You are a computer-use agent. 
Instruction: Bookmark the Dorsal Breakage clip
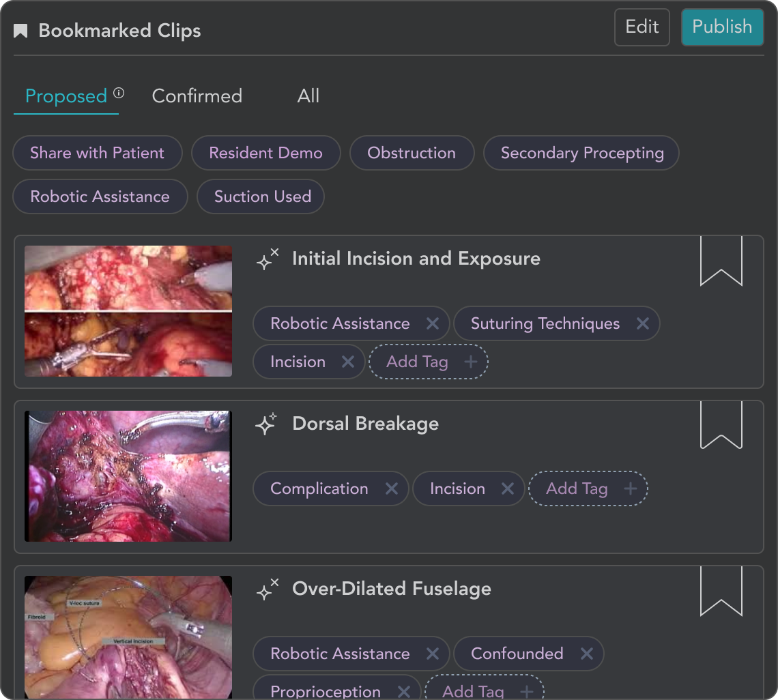coord(721,425)
